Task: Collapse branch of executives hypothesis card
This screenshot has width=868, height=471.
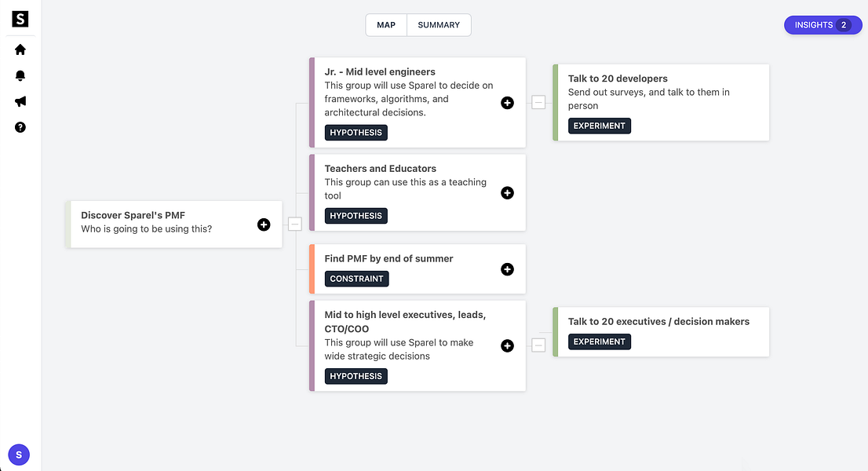Action: (x=538, y=345)
